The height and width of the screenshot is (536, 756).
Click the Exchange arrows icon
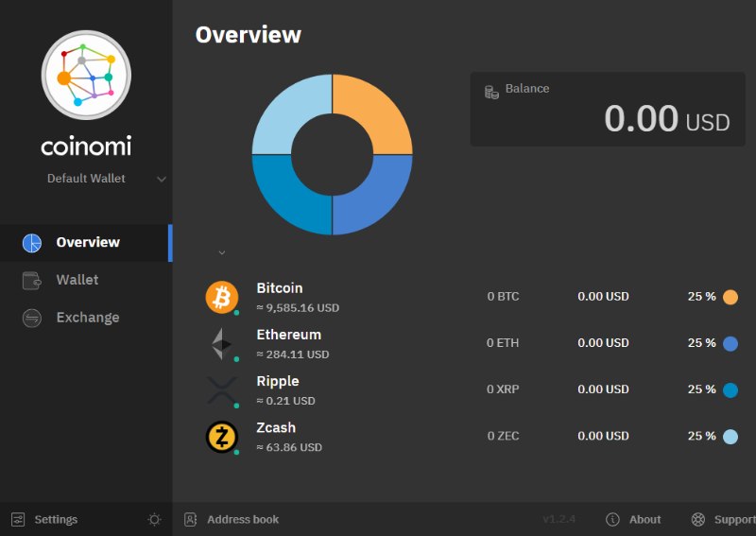32,318
